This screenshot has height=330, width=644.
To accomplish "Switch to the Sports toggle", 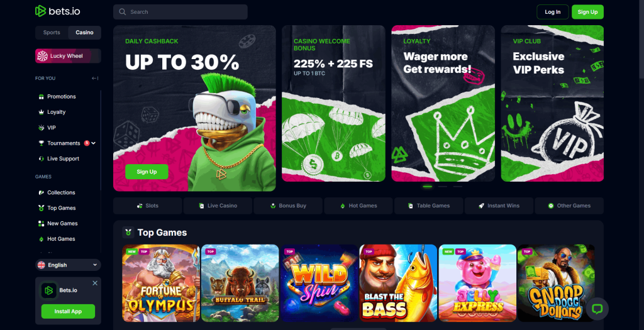I will [52, 33].
